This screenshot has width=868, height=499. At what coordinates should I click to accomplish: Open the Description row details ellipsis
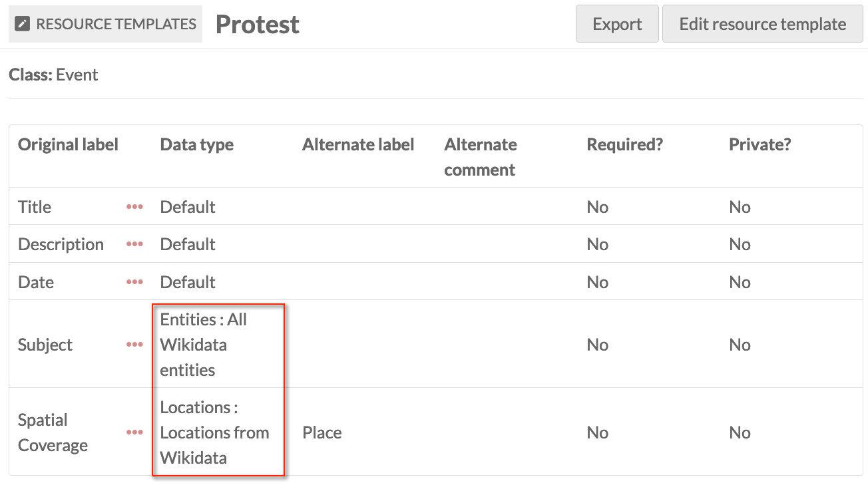[x=134, y=244]
